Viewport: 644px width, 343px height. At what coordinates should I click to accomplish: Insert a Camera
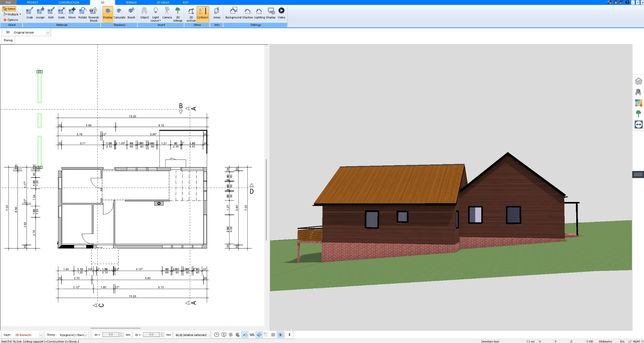pyautogui.click(x=167, y=13)
